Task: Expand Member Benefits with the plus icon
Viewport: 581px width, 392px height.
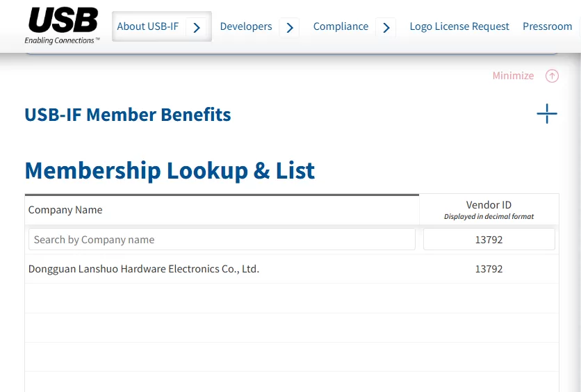Action: pos(547,114)
